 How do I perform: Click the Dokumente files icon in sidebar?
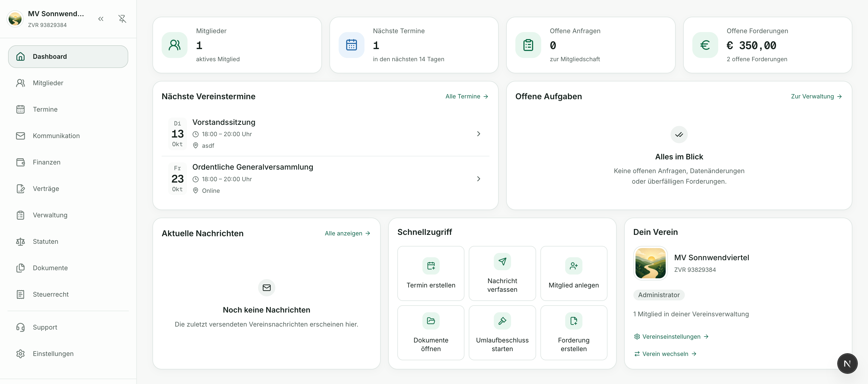[20, 268]
